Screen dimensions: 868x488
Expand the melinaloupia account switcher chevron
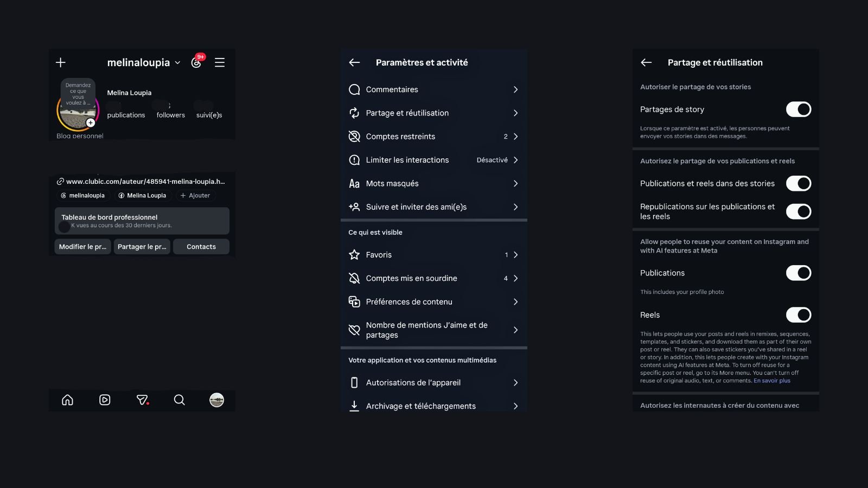[177, 63]
